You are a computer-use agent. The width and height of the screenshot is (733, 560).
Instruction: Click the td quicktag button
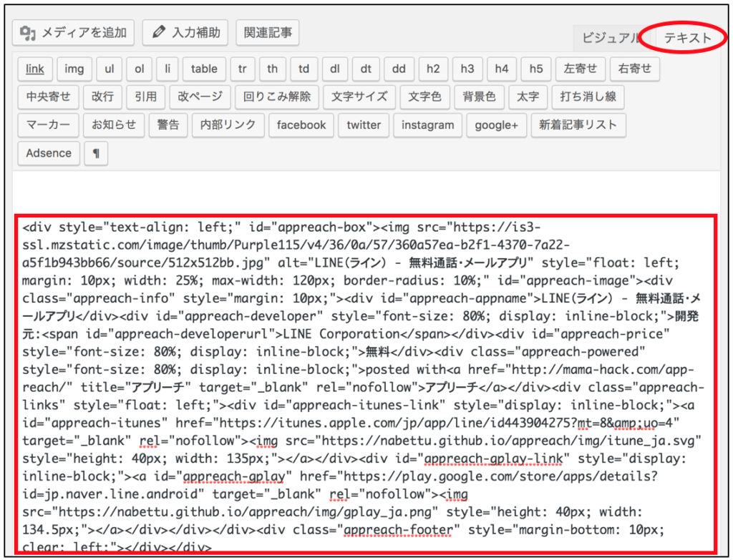[x=304, y=69]
